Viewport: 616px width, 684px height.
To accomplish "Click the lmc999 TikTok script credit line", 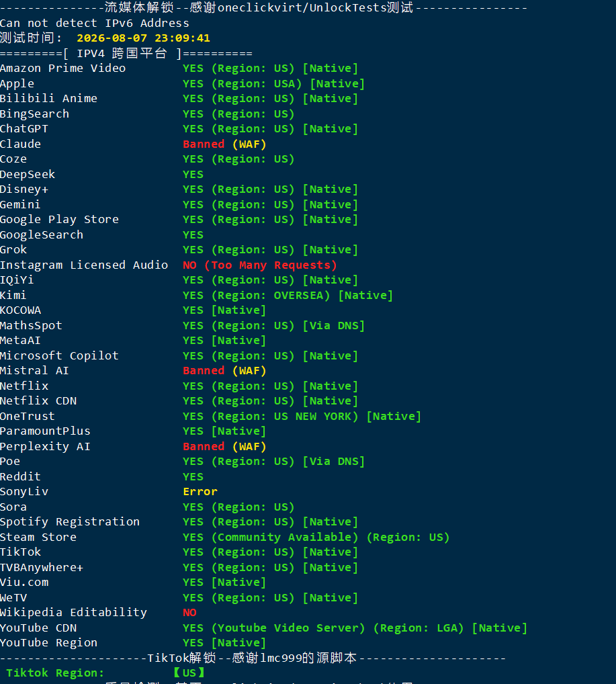I will coord(253,658).
